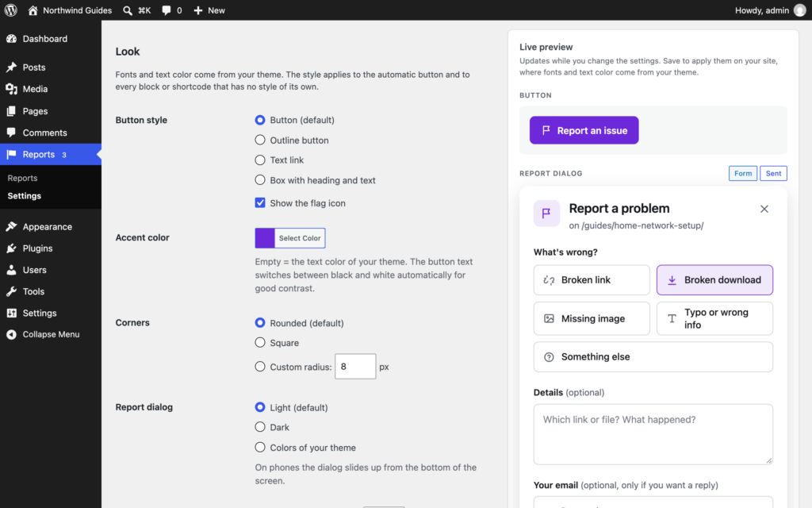Click the Broken download arrow icon
The image size is (812, 508).
[672, 280]
